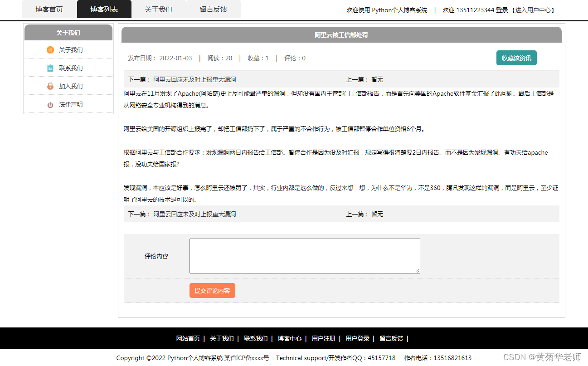Click the 用户登录 footer link
This screenshot has height=366, width=588.
pos(357,338)
